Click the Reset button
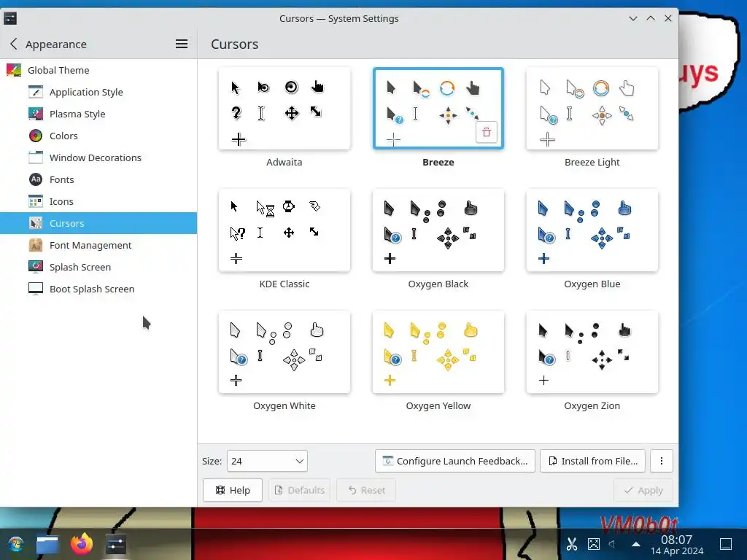The width and height of the screenshot is (747, 560). [366, 490]
